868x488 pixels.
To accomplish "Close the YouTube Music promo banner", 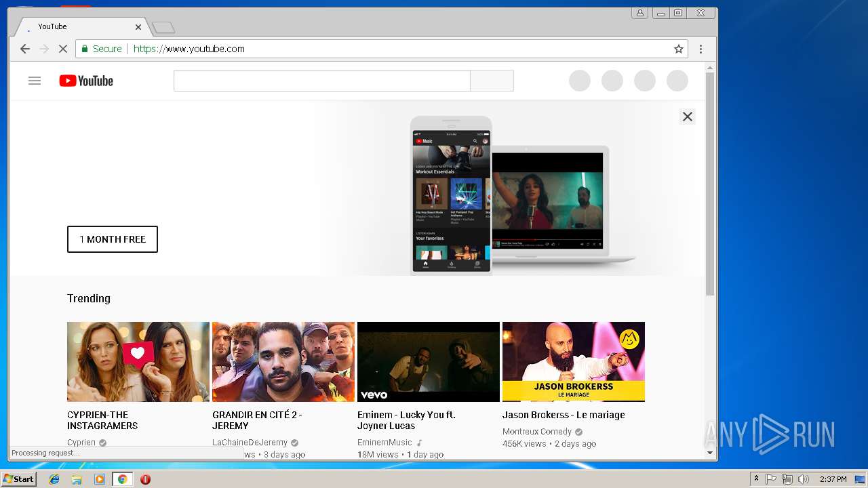I will click(687, 117).
